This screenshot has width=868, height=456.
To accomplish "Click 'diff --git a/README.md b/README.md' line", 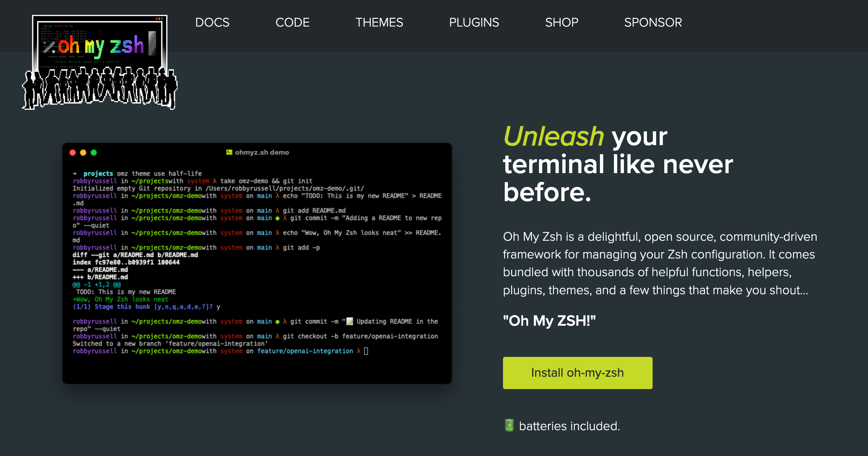I will click(135, 255).
